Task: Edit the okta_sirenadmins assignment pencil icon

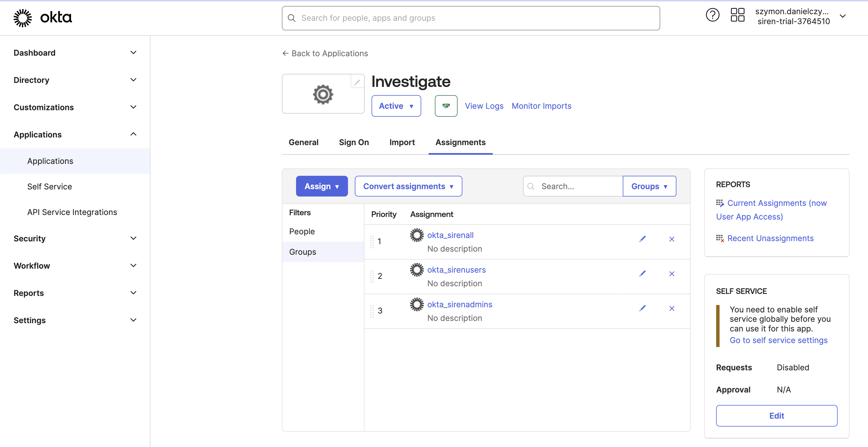Action: tap(643, 308)
